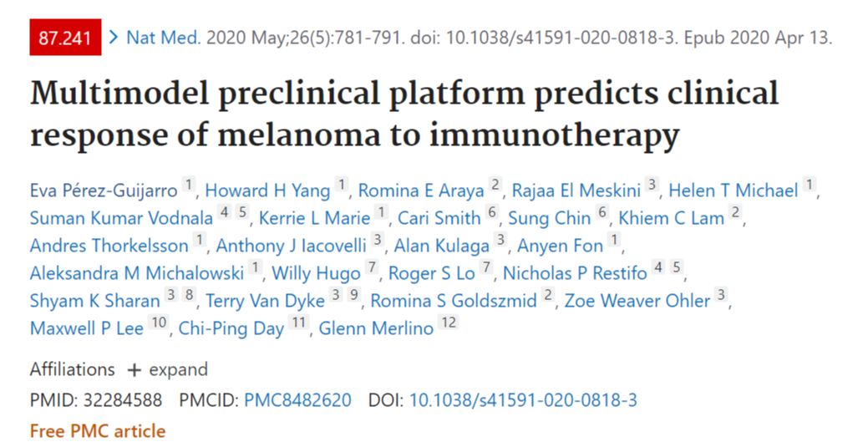The width and height of the screenshot is (868, 447).
Task: Open author Eva Pérez-Guijarro's page
Action: [x=104, y=190]
